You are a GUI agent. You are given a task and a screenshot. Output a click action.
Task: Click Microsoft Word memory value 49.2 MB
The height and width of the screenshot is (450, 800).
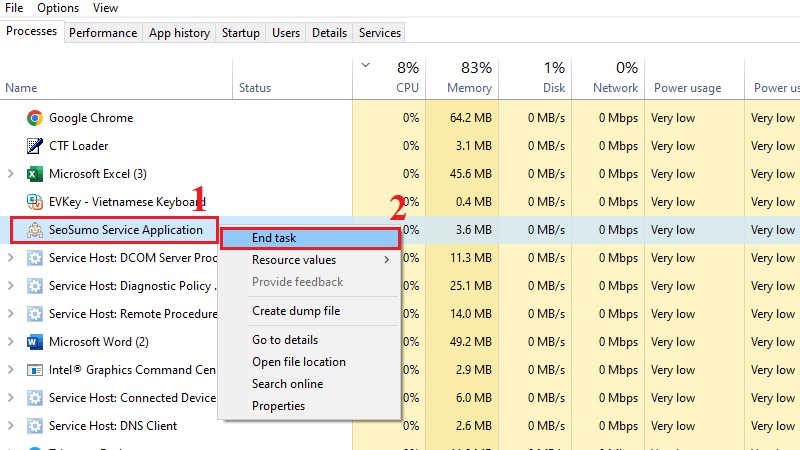(x=470, y=342)
